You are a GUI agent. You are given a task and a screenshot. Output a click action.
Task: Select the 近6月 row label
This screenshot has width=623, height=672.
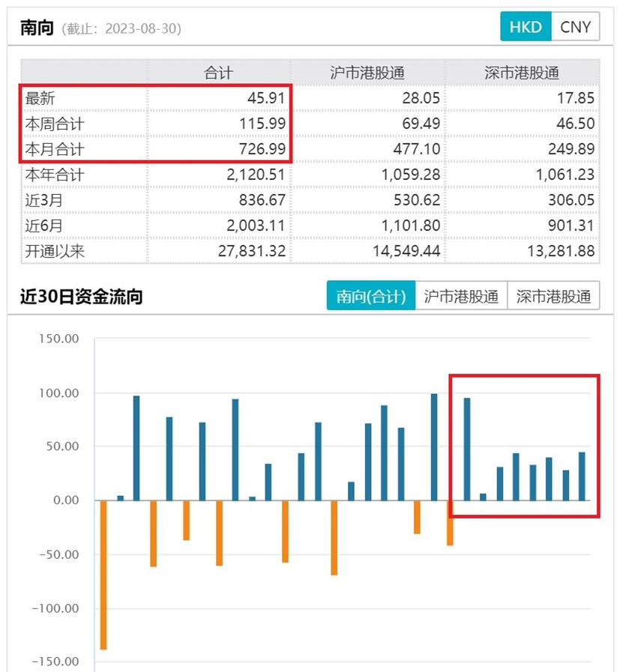[x=43, y=225]
